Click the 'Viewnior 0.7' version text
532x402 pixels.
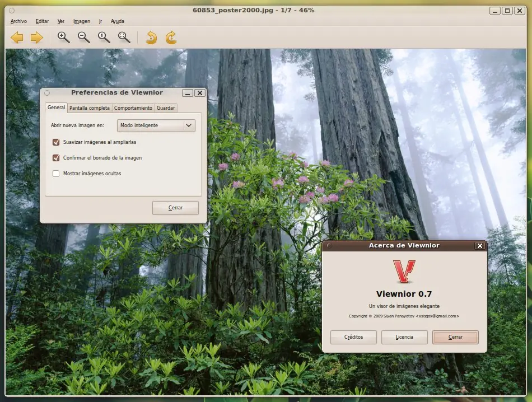[x=404, y=294]
